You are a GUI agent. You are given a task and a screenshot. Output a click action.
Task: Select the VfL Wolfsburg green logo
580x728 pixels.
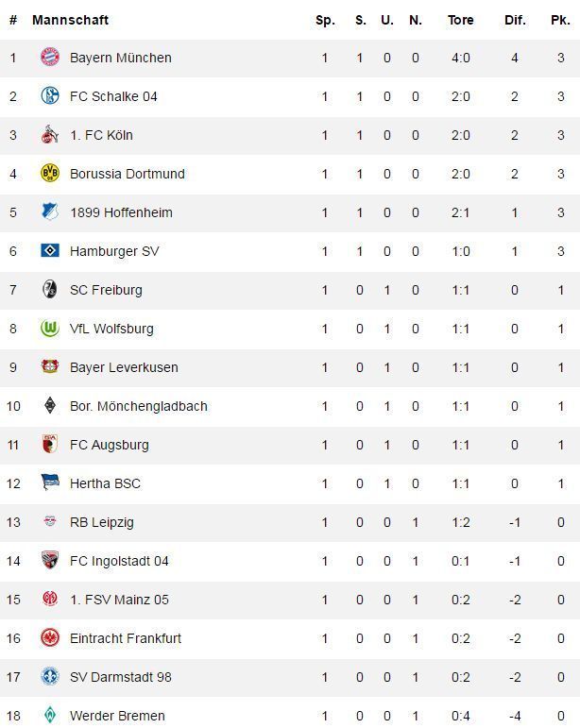coord(50,329)
